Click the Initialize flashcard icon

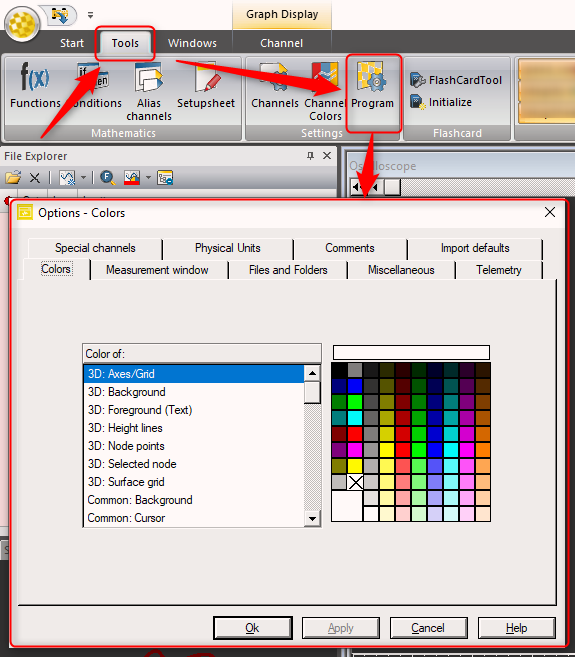pos(441,102)
